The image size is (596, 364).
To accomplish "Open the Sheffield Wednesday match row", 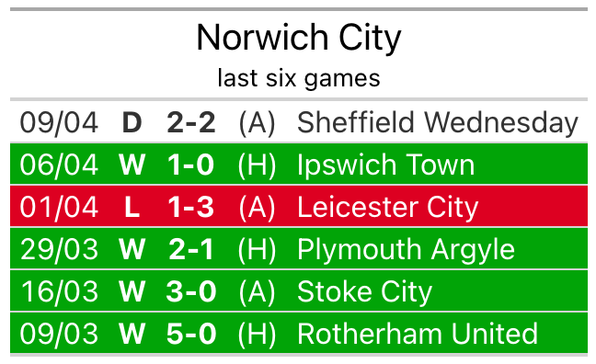I will click(299, 122).
